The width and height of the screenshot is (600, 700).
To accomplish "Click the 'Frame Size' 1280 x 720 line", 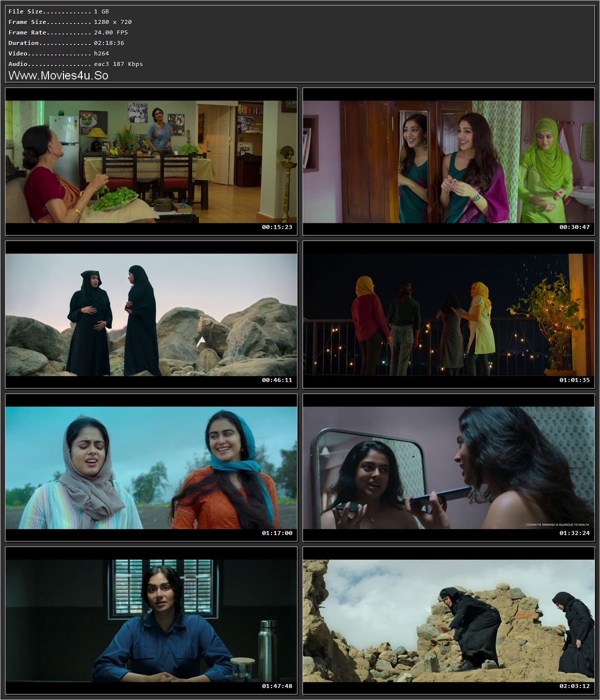I will (70, 22).
